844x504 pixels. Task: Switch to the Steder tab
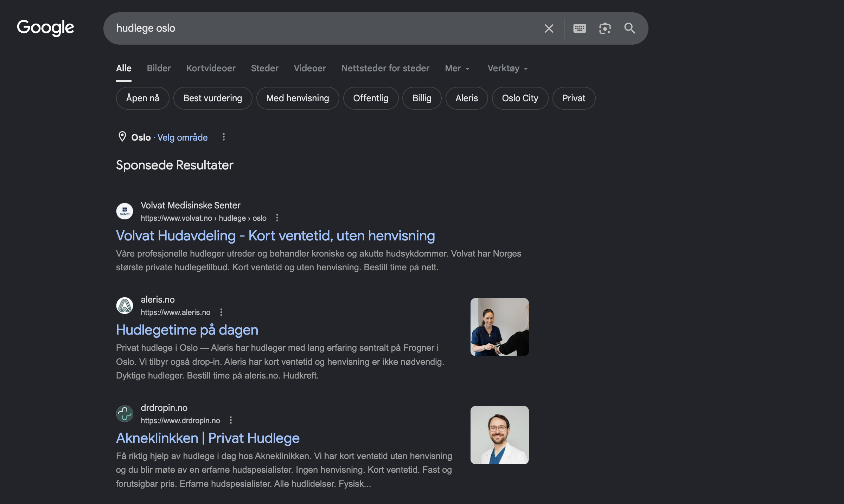(265, 68)
